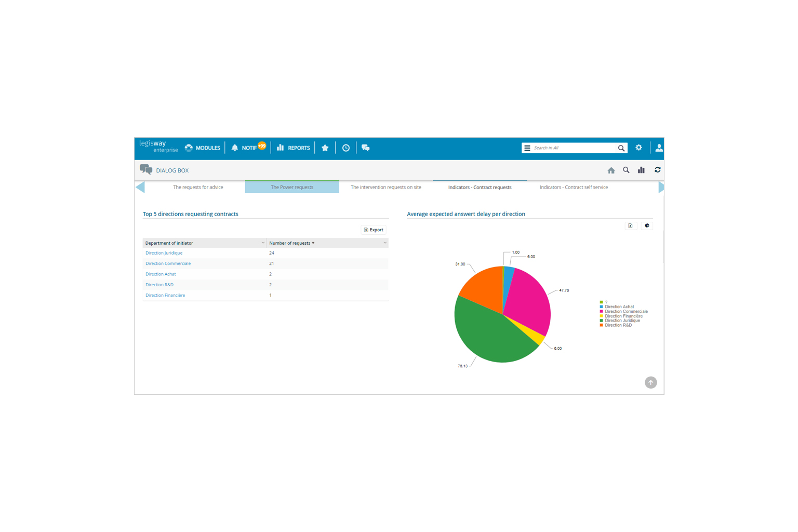
Task: Open the Direction Juridique link
Action: 164,253
